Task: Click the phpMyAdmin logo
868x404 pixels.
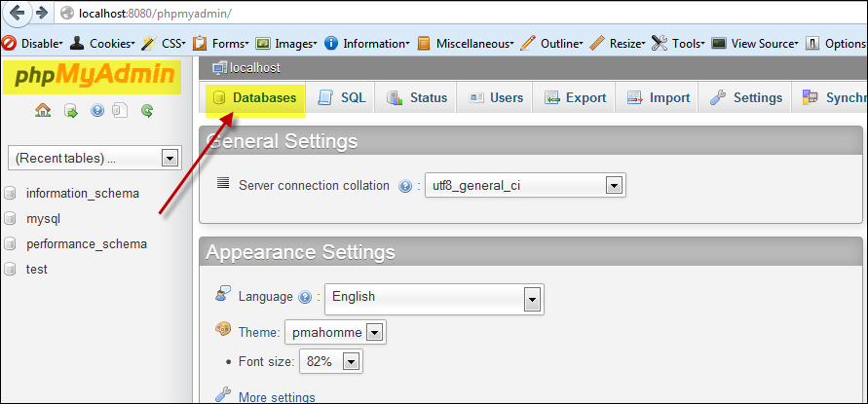Action: click(x=93, y=76)
